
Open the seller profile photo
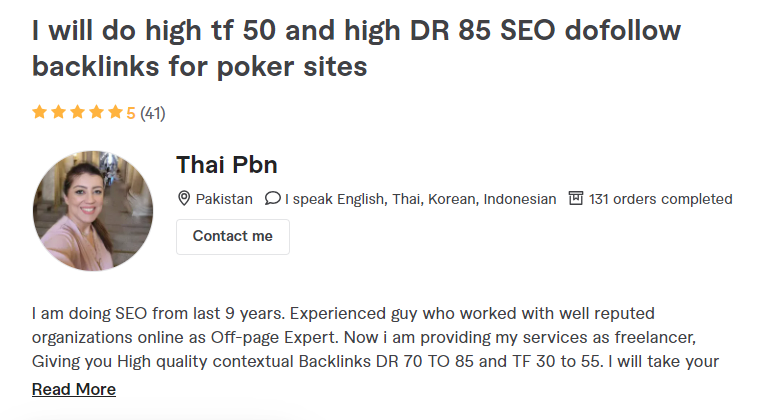pos(93,211)
